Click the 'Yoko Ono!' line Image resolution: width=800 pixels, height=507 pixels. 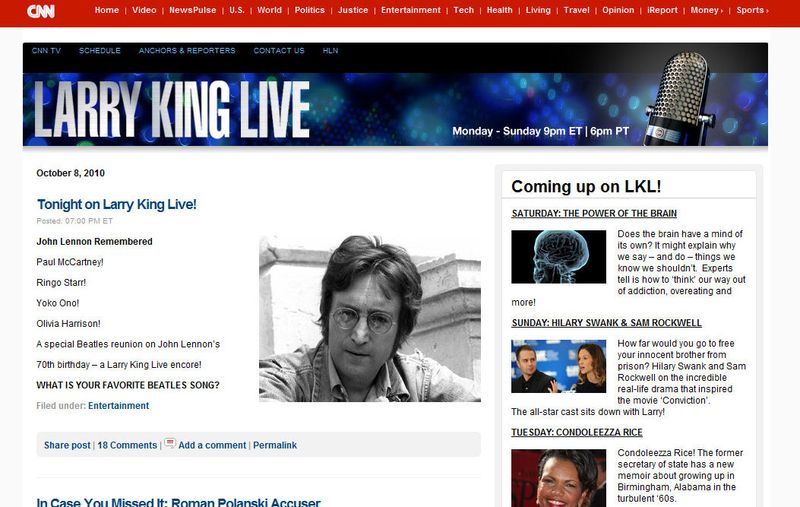[58, 303]
